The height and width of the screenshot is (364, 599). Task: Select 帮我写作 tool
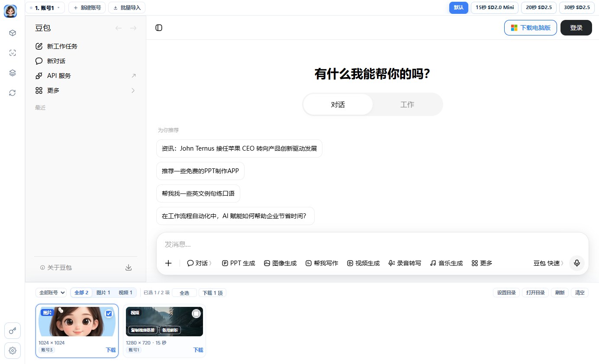pos(322,263)
